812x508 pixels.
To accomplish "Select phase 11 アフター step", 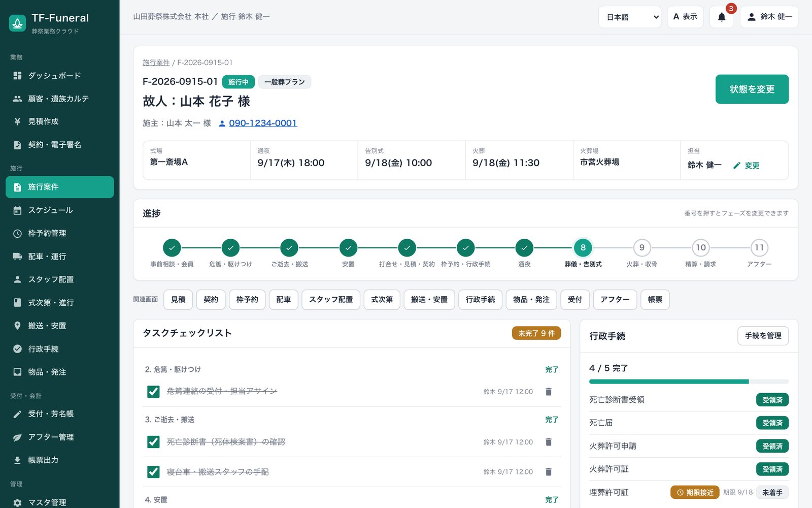I will [x=759, y=248].
